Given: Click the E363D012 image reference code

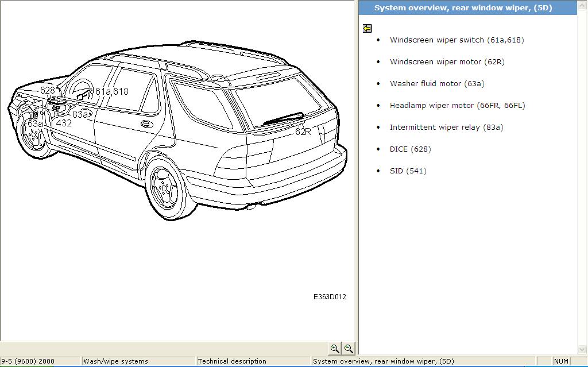Looking at the screenshot, I should (x=330, y=297).
